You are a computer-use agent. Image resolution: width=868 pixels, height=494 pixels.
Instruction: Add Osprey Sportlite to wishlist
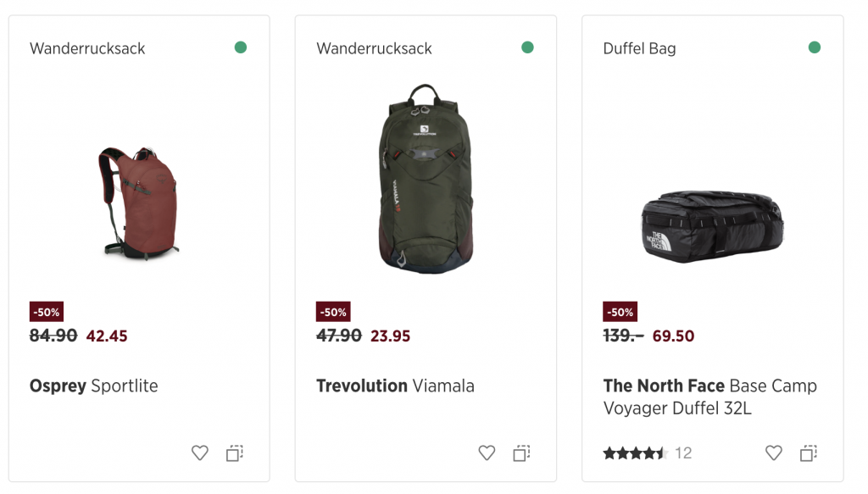(x=200, y=453)
